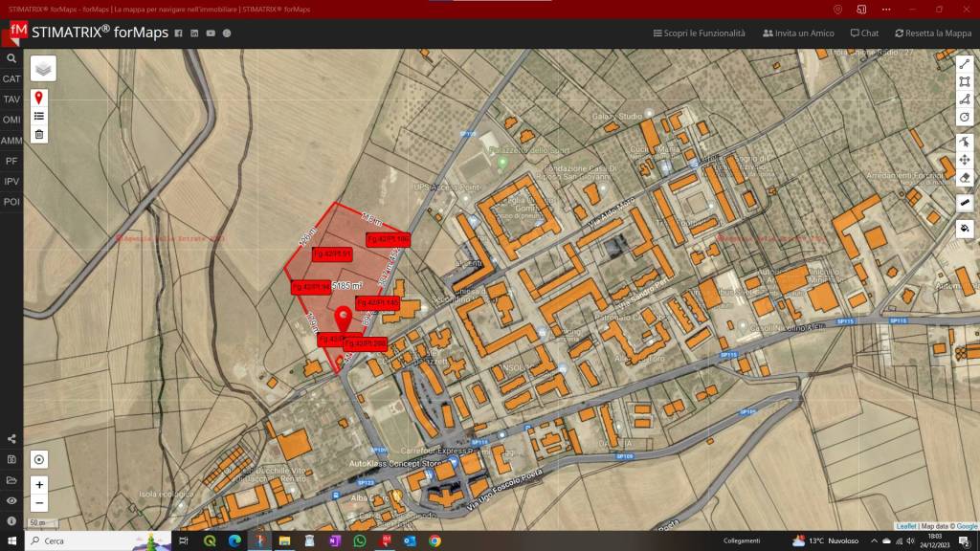Open the search magnifier in left sidebar

[11, 58]
